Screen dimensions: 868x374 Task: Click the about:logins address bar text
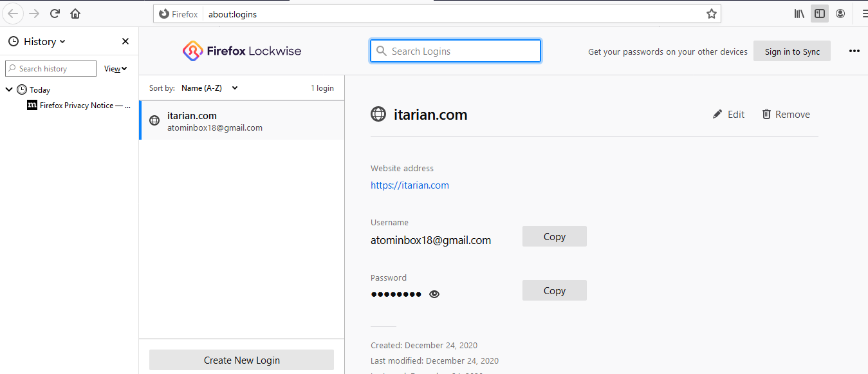[232, 14]
